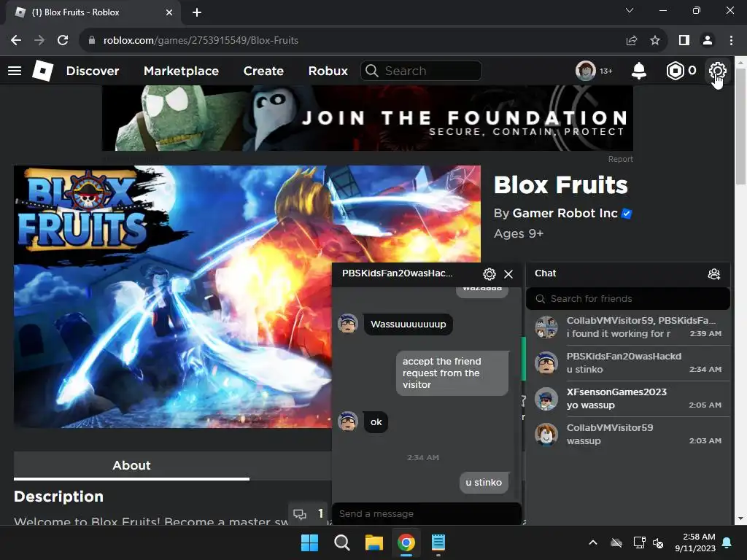The height and width of the screenshot is (560, 747).
Task: Open the Chrome profile icon
Action: pos(708,41)
